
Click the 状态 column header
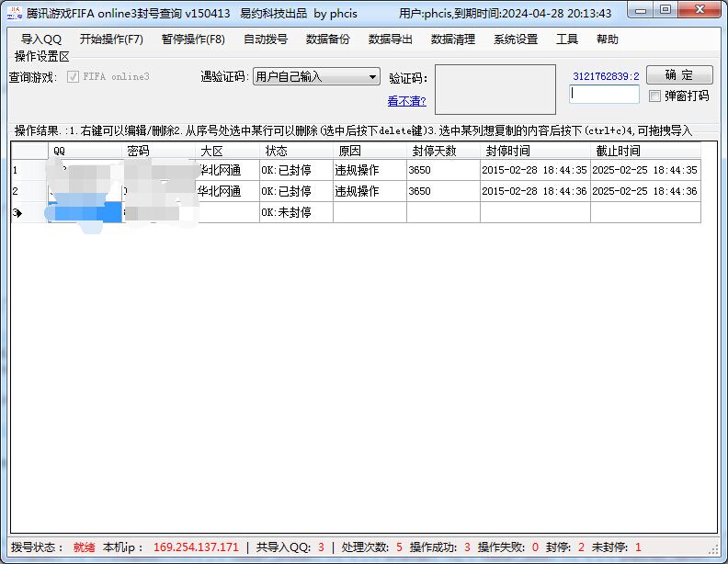tap(296, 151)
